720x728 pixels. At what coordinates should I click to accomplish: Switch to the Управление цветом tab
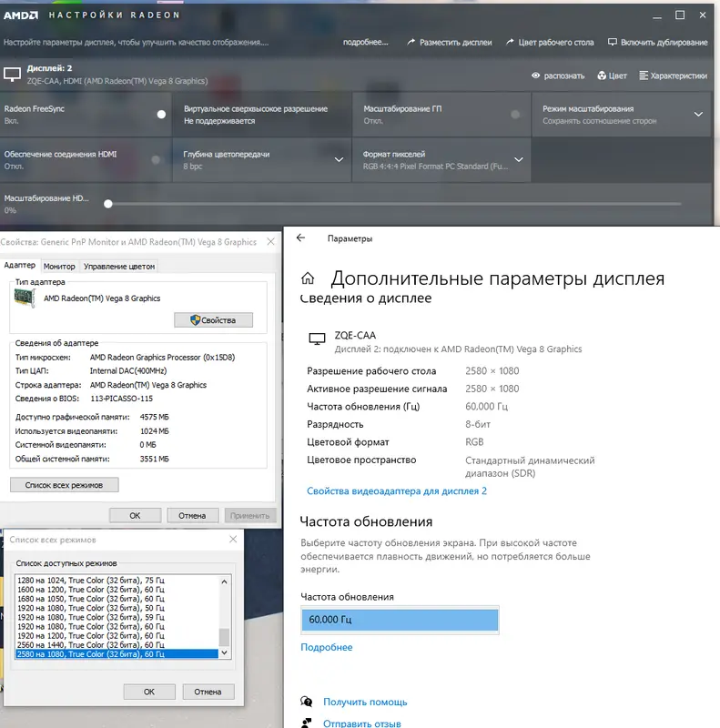119,267
